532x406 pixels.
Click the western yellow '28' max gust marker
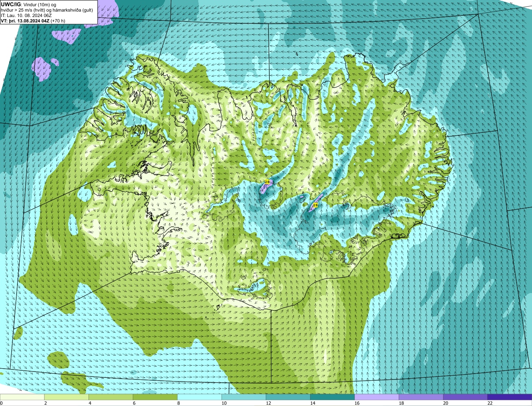(267, 182)
